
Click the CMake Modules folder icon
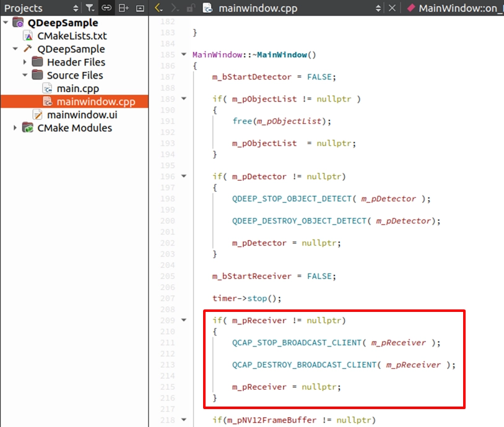coord(28,127)
